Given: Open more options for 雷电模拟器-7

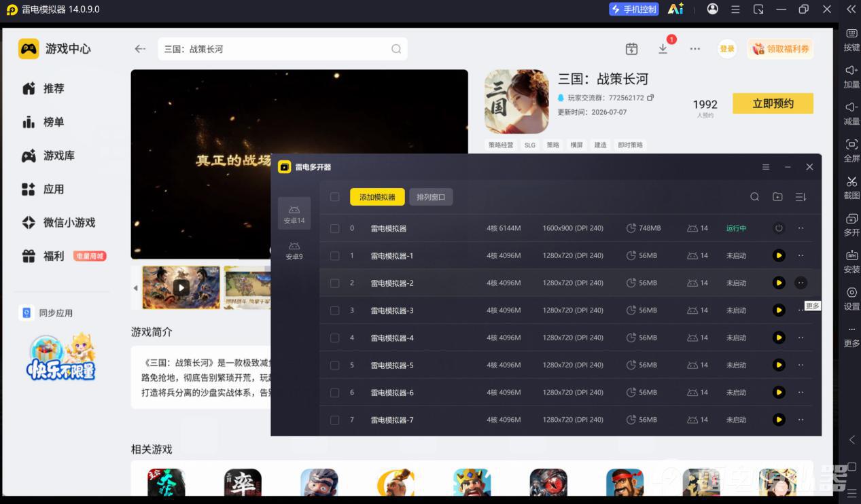Looking at the screenshot, I should point(801,420).
